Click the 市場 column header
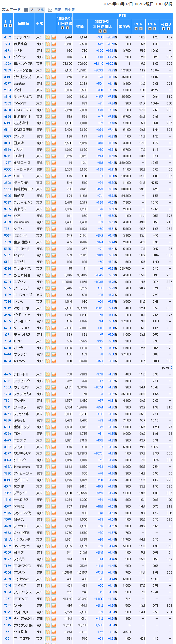Screen dimensions: 176x644 (x=39, y=24)
